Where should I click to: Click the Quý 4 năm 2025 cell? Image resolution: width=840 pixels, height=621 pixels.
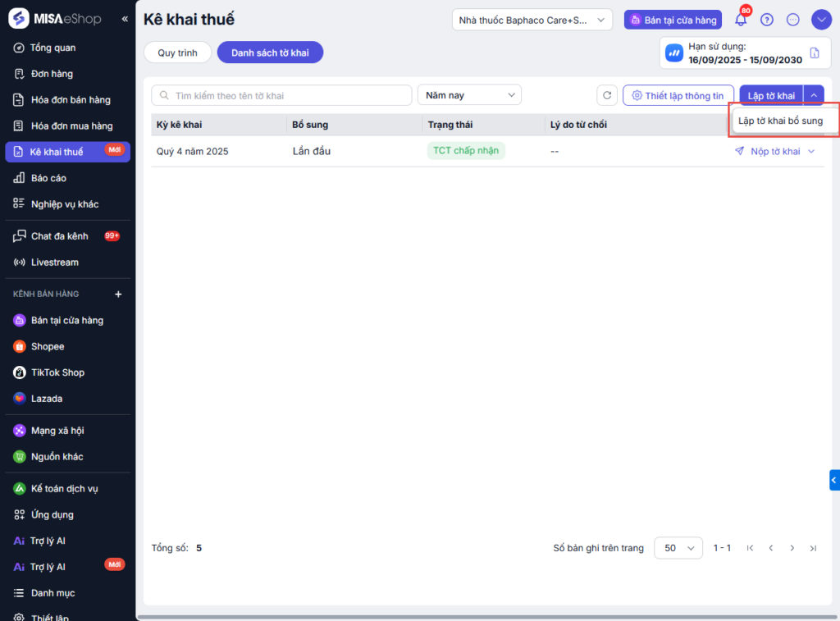pyautogui.click(x=192, y=152)
